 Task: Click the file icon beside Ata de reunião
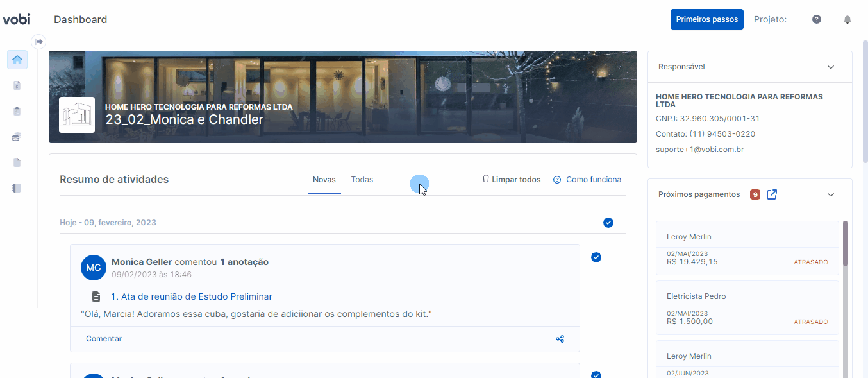click(96, 296)
